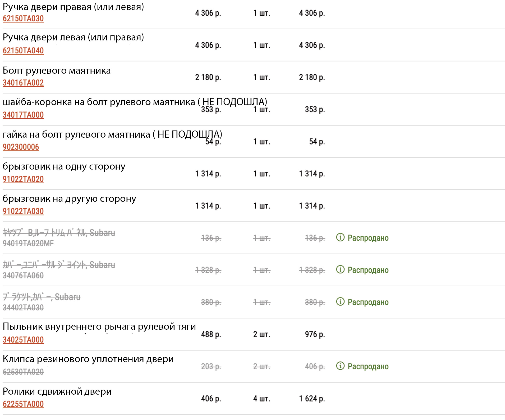Screen dimensions: 505x420
Task: Open part link 902300006
Action: tap(21, 147)
